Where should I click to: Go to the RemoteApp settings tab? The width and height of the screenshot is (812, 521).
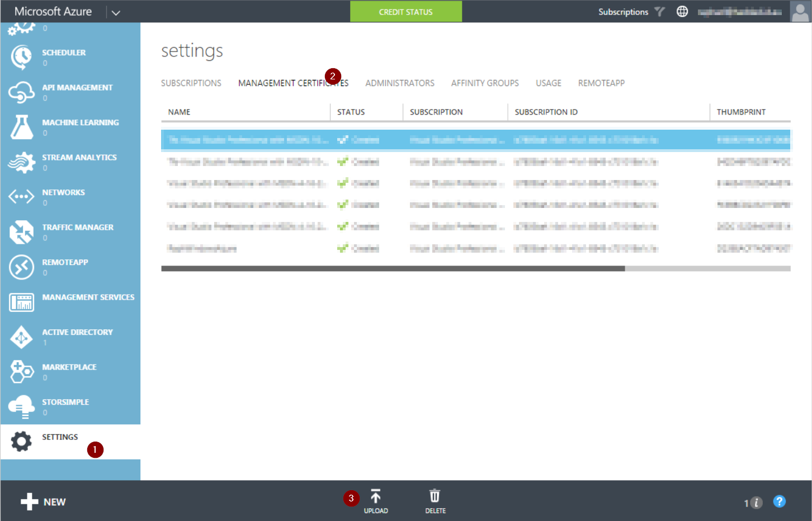601,83
